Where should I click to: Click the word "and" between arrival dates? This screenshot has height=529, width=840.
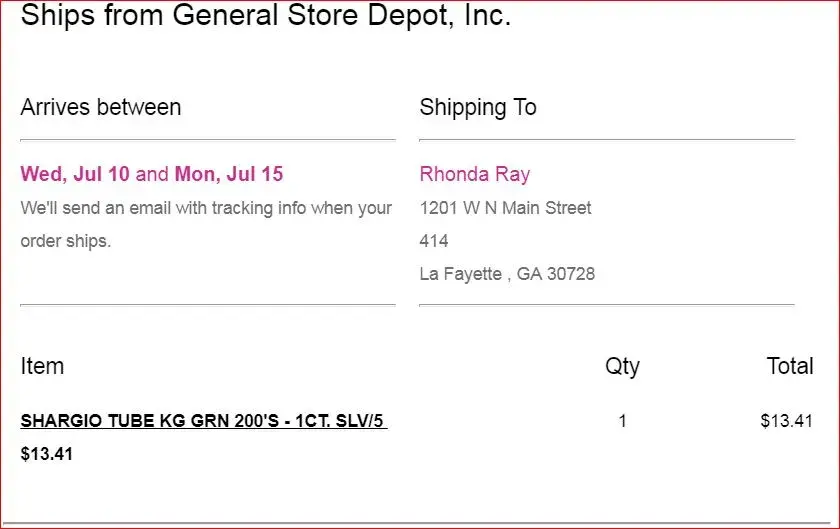[x=152, y=174]
